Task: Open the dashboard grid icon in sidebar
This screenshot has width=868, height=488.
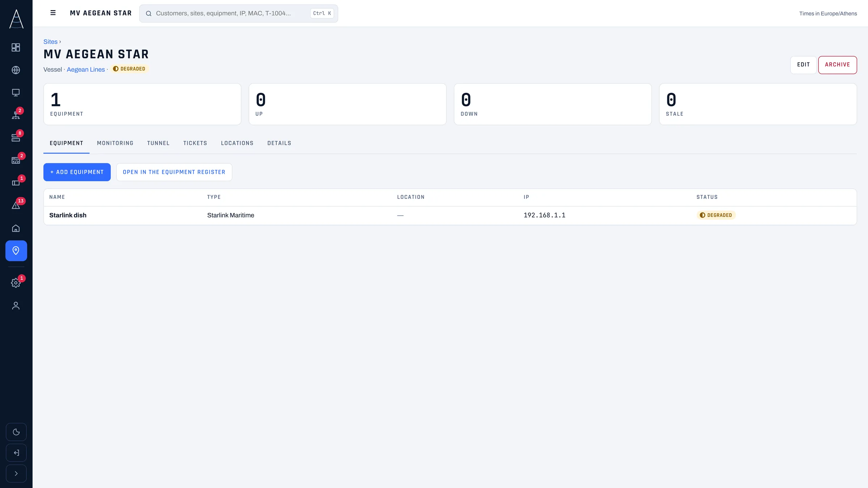Action: coord(16,47)
